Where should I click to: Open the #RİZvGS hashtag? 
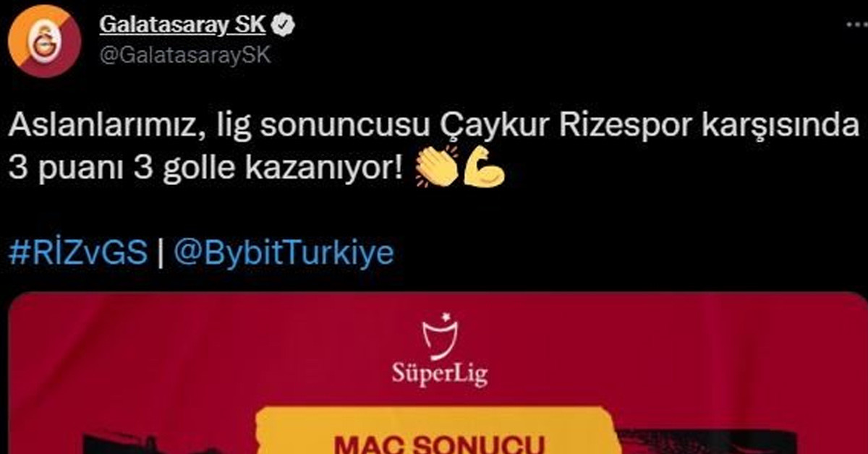pyautogui.click(x=78, y=254)
